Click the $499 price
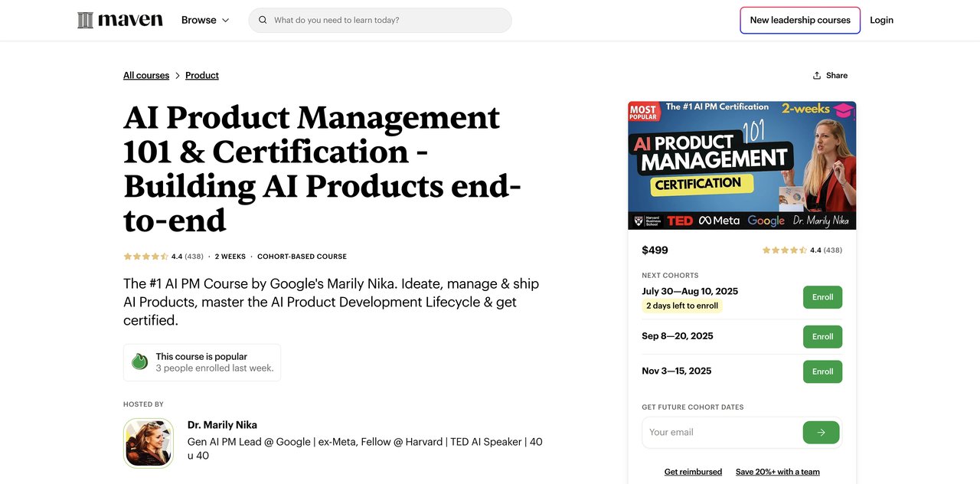980x484 pixels. [655, 250]
